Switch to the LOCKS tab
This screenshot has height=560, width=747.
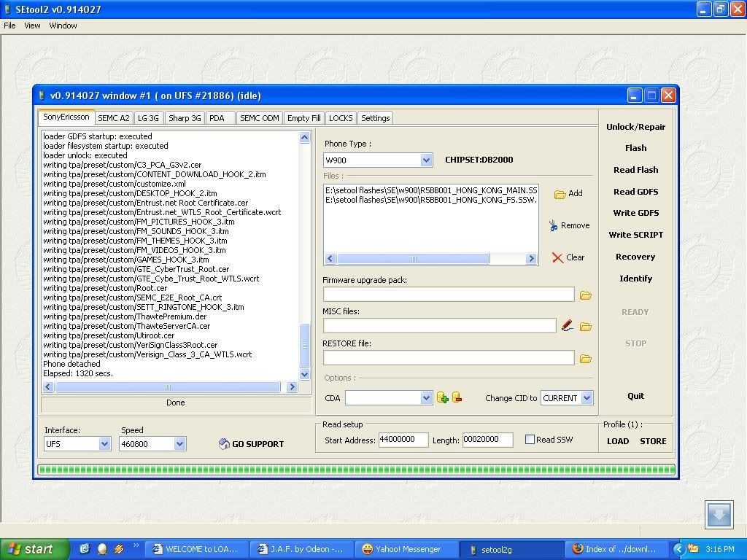coord(341,118)
